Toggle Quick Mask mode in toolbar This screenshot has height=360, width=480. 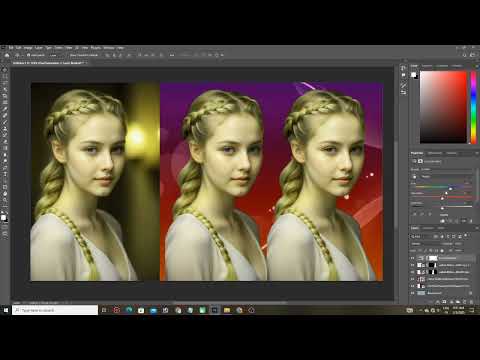(x=5, y=227)
